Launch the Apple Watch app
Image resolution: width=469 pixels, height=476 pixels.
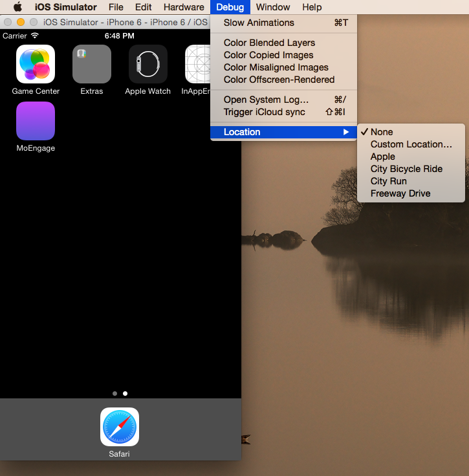pos(148,64)
